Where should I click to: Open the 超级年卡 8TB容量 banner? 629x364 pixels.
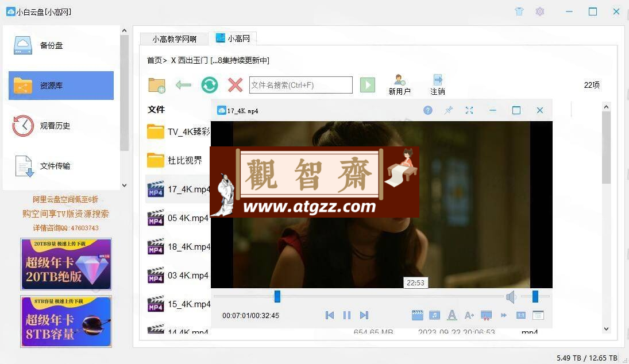click(x=66, y=322)
